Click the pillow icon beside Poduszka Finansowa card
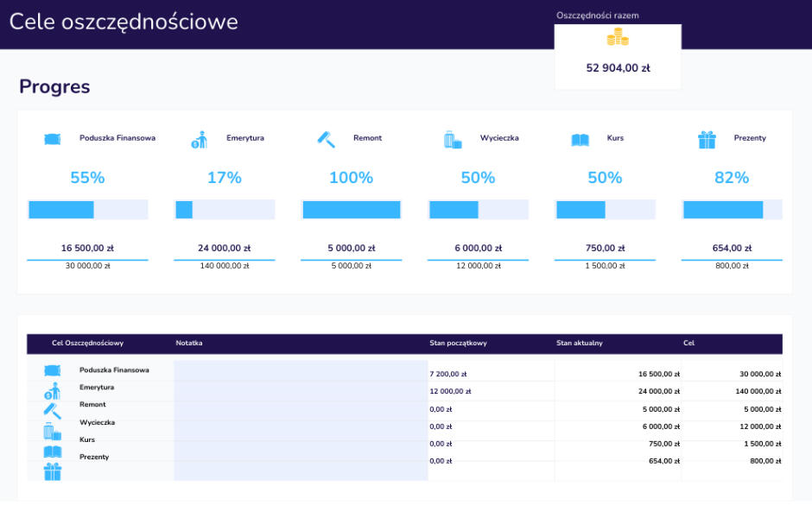This screenshot has width=812, height=518. [x=53, y=139]
